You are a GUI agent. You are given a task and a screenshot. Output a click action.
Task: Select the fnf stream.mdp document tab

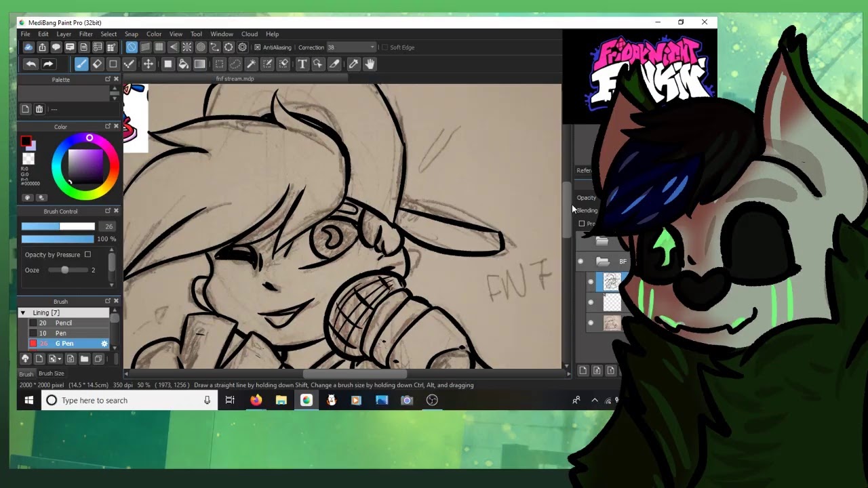tap(235, 79)
